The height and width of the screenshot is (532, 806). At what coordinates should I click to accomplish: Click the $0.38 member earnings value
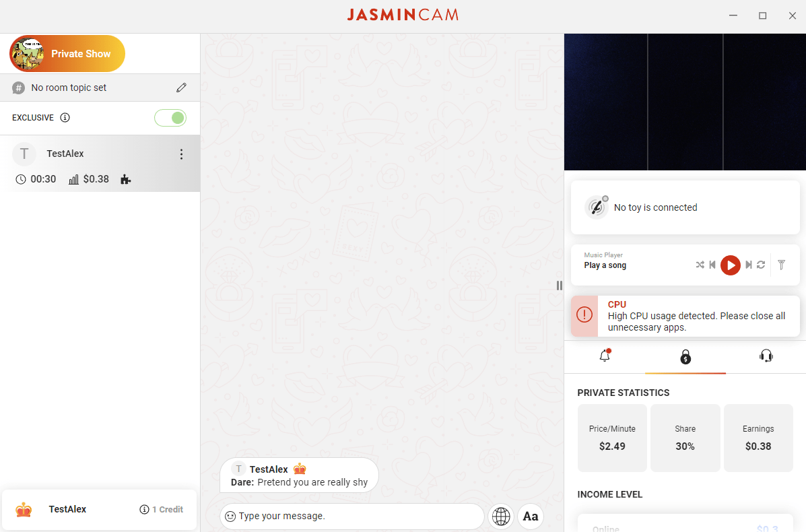click(x=96, y=179)
